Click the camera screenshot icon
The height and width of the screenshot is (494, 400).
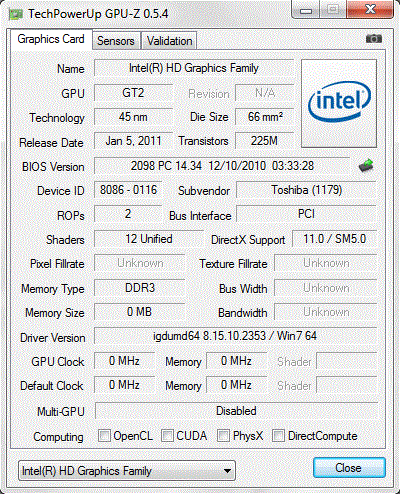pyautogui.click(x=374, y=39)
